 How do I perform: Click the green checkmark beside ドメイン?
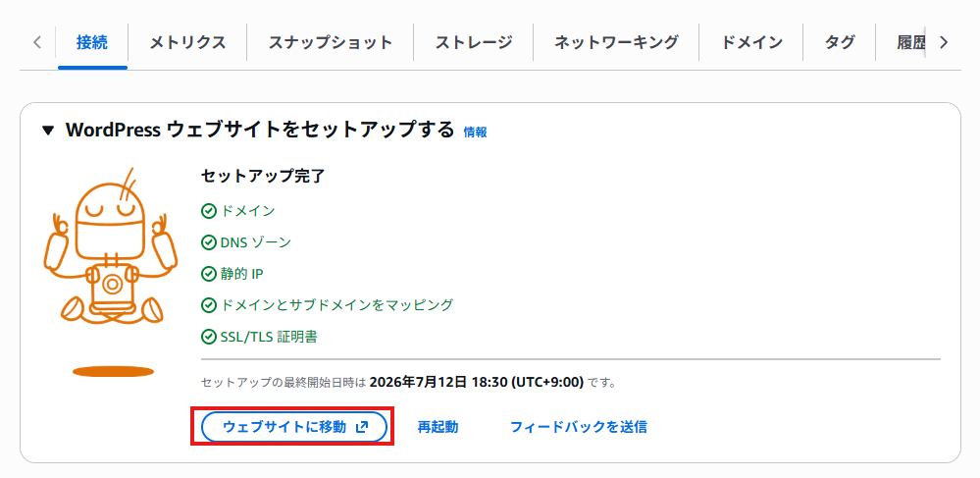pos(209,211)
